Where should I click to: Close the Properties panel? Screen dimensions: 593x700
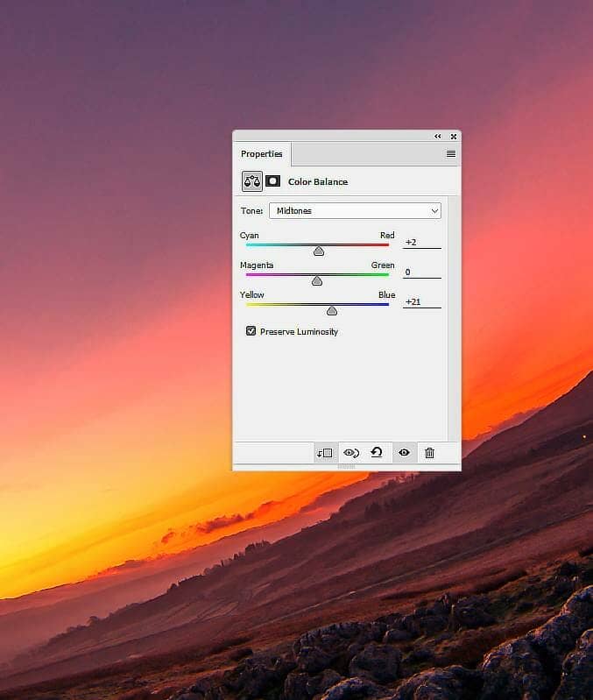point(454,137)
